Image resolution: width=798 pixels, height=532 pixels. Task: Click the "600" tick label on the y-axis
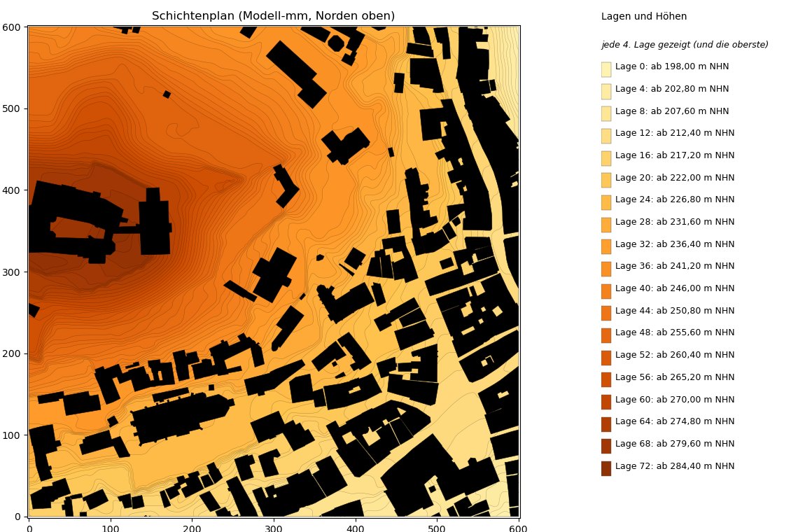[x=11, y=27]
